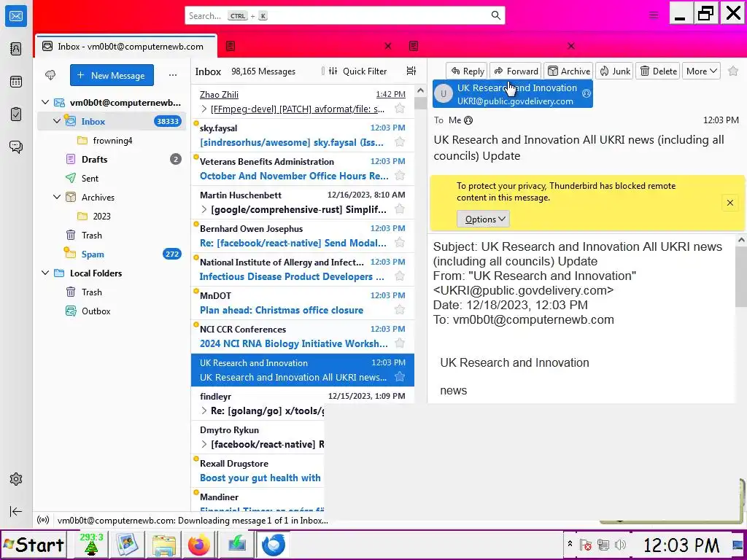Click the Thunderbird taskbar icon
This screenshot has height=560, width=747.
[274, 545]
